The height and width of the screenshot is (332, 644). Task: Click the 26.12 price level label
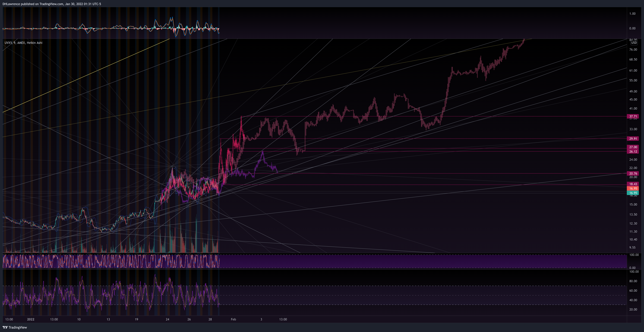click(x=633, y=152)
